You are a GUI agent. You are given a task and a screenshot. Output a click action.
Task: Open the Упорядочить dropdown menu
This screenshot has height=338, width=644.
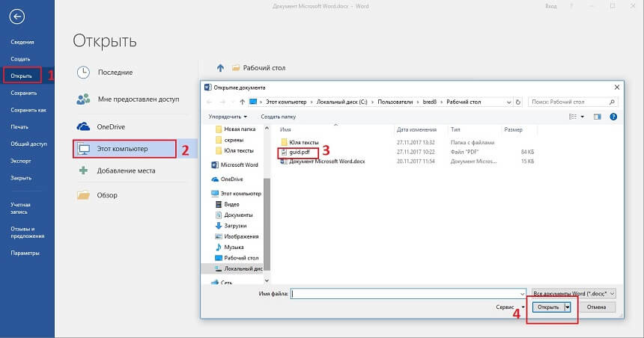[x=228, y=117]
